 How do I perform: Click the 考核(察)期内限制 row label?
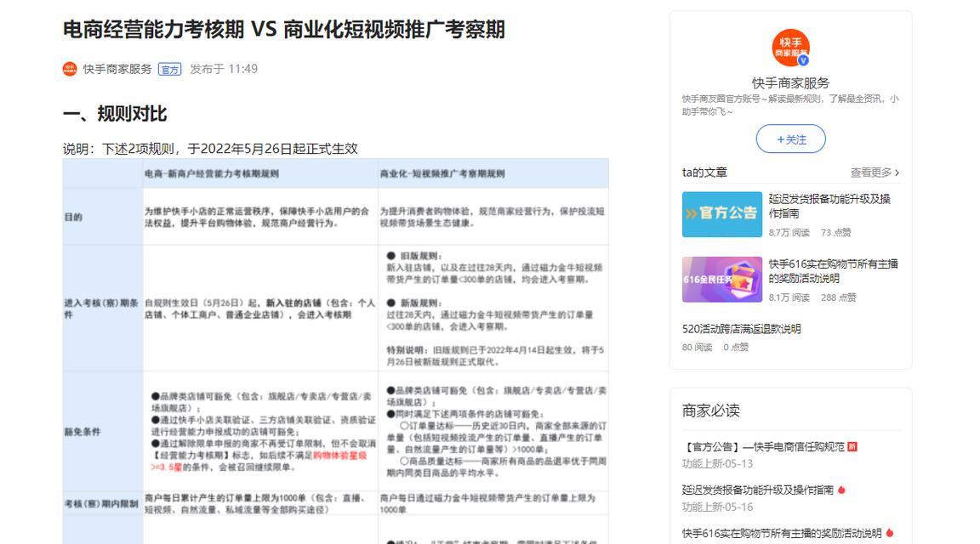[x=101, y=503]
